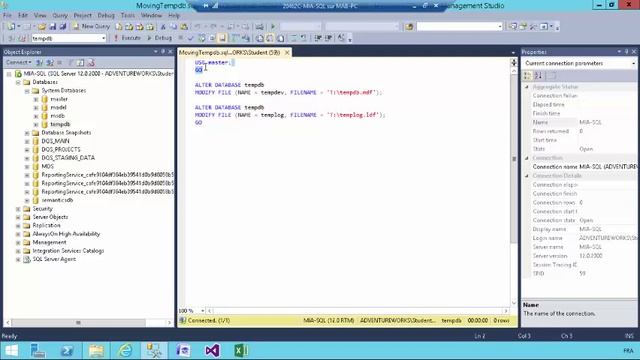The image size is (640, 360).
Task: Click the Filter icon in Object Explorer toolbar
Action: (70, 62)
